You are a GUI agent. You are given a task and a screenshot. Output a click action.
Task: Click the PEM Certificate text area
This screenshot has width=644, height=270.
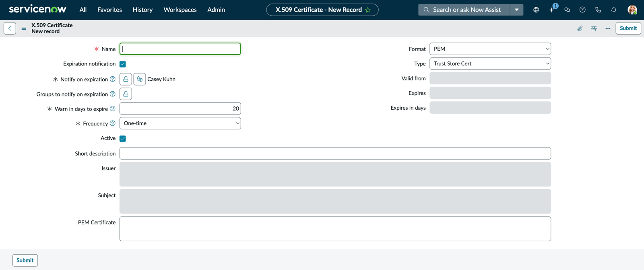(335, 229)
